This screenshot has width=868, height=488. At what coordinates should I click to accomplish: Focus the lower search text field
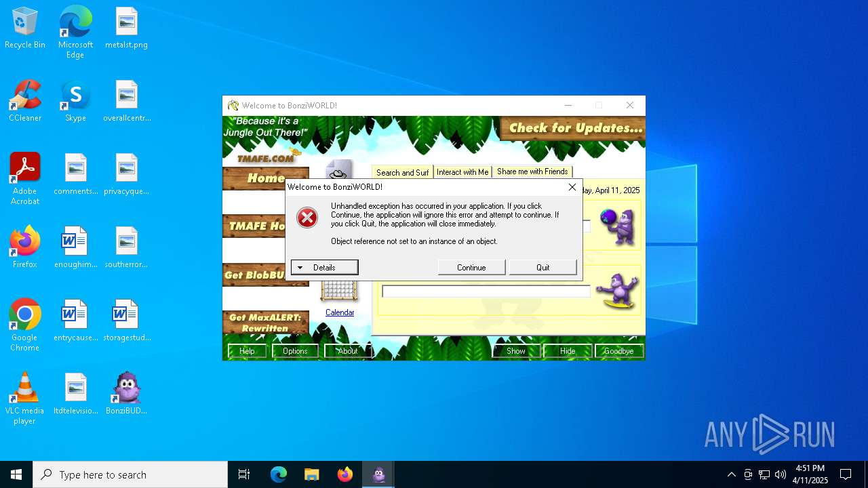coord(486,291)
